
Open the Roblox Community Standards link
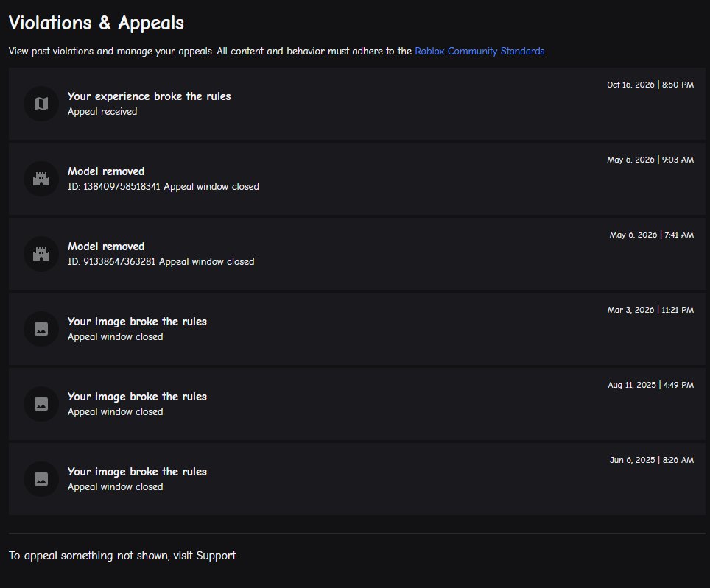[x=479, y=51]
